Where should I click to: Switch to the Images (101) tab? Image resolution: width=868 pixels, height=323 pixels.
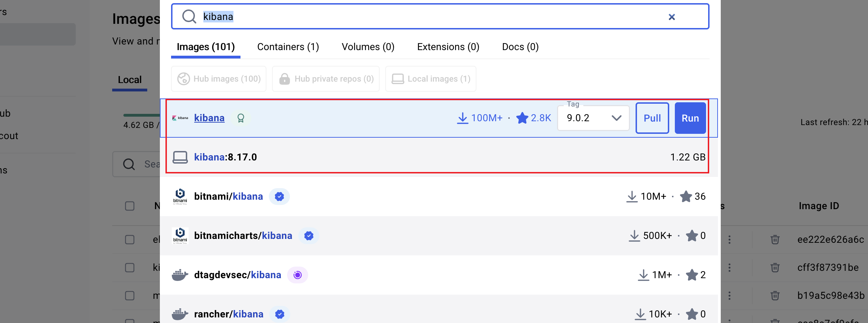tap(206, 47)
